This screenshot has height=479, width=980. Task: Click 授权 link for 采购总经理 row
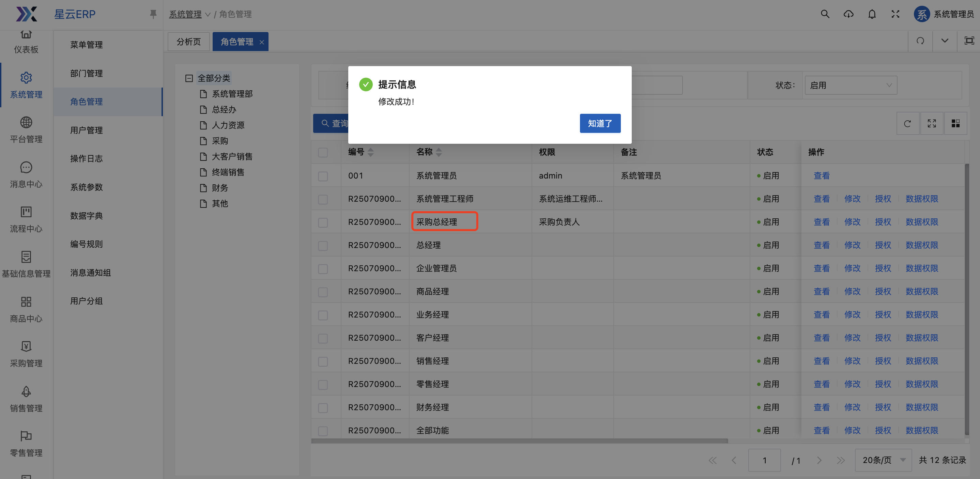[883, 222]
